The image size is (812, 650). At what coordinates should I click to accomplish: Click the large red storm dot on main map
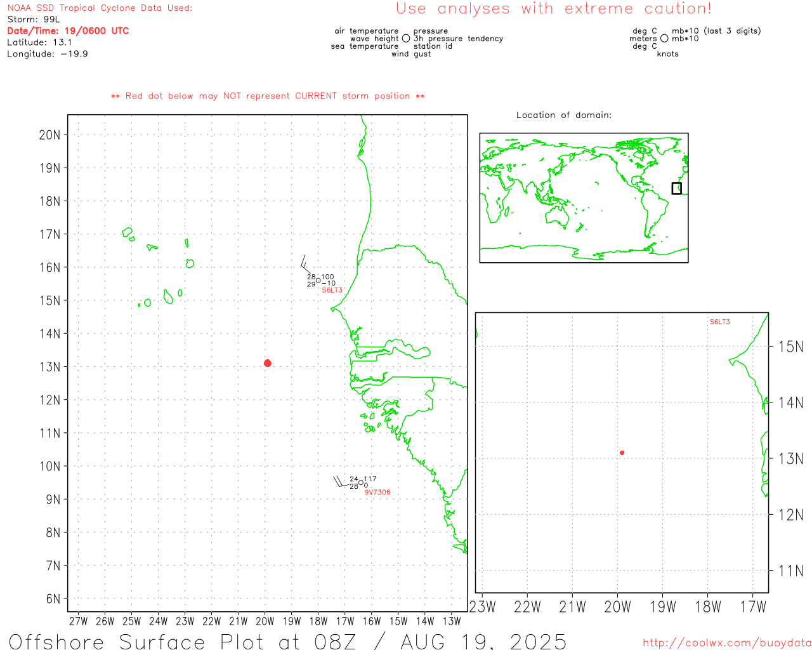[267, 363]
